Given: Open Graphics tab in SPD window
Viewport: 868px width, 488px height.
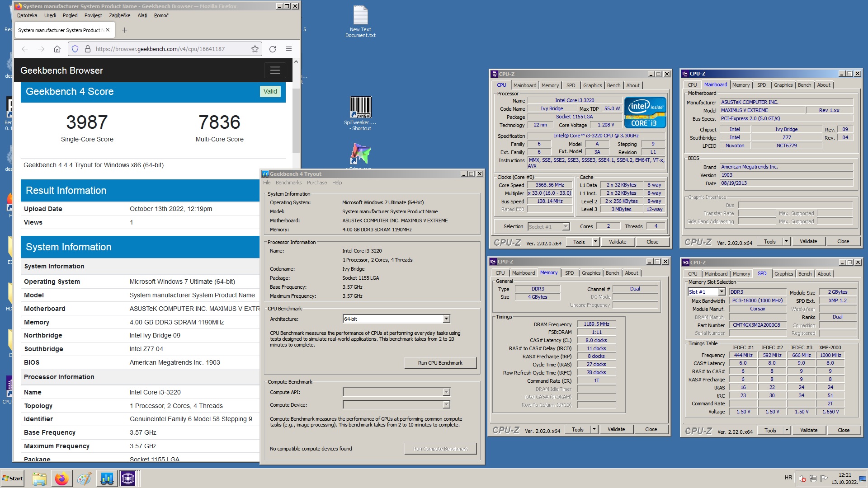Looking at the screenshot, I should coord(783,274).
